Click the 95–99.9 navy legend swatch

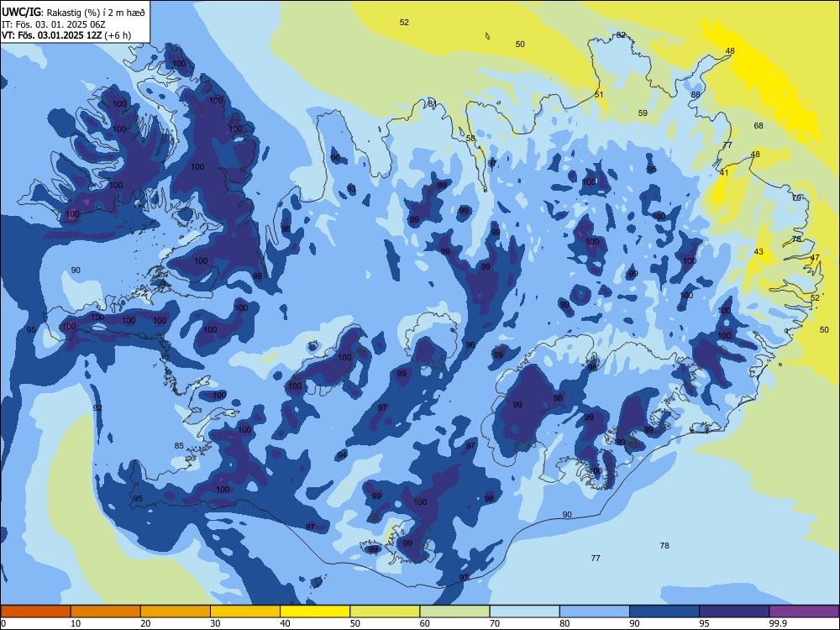(x=734, y=612)
